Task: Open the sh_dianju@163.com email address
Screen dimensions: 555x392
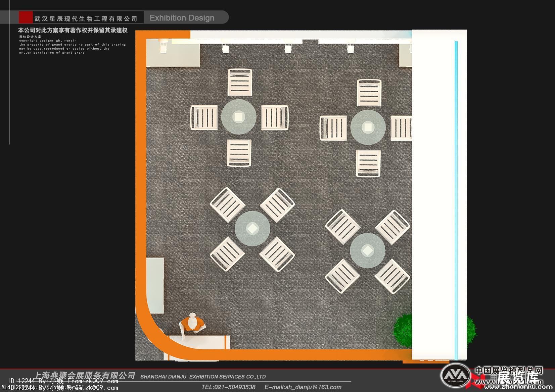Action: coord(303,387)
